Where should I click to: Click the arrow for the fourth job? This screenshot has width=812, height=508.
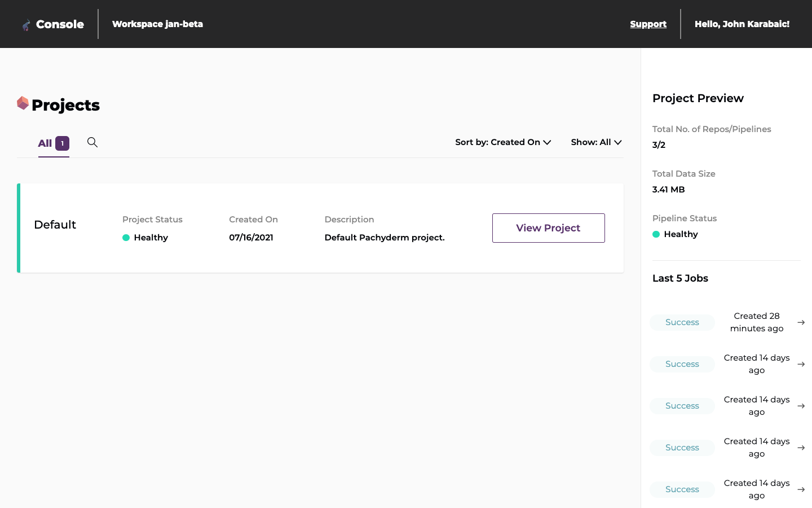pos(801,448)
